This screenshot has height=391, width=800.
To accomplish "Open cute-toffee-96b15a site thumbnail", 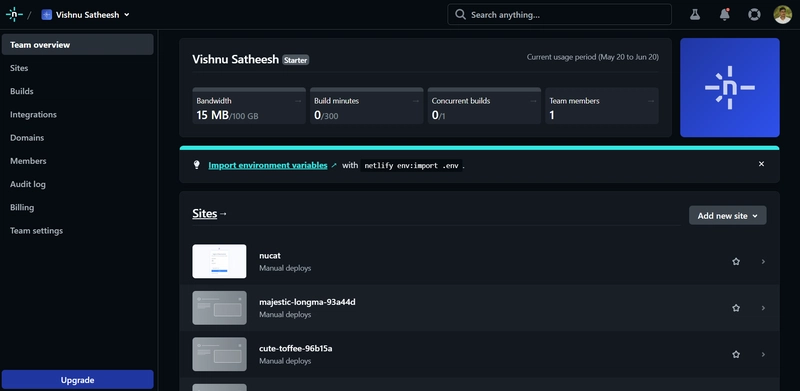I will click(x=219, y=354).
